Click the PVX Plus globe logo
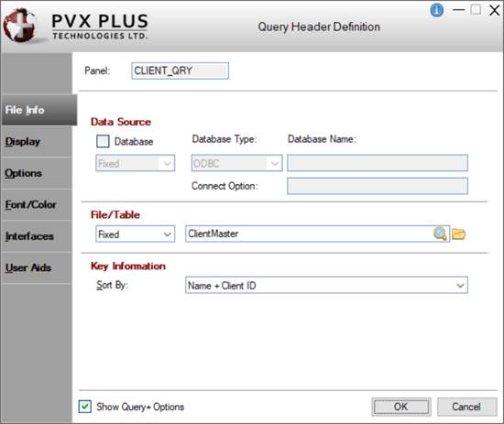Image resolution: width=504 pixels, height=424 pixels. [x=20, y=26]
